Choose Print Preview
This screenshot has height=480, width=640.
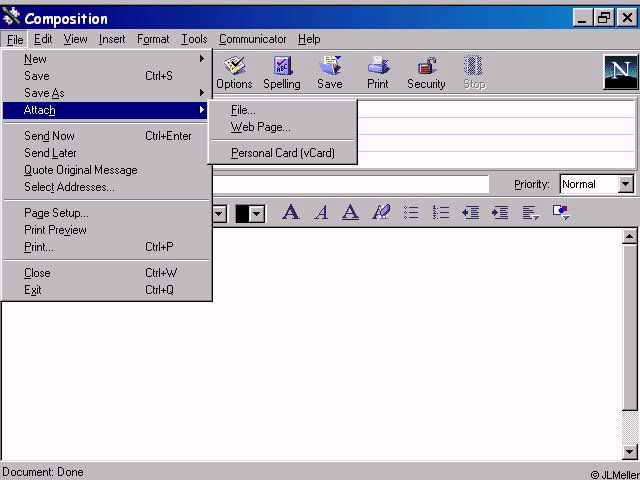point(107,230)
